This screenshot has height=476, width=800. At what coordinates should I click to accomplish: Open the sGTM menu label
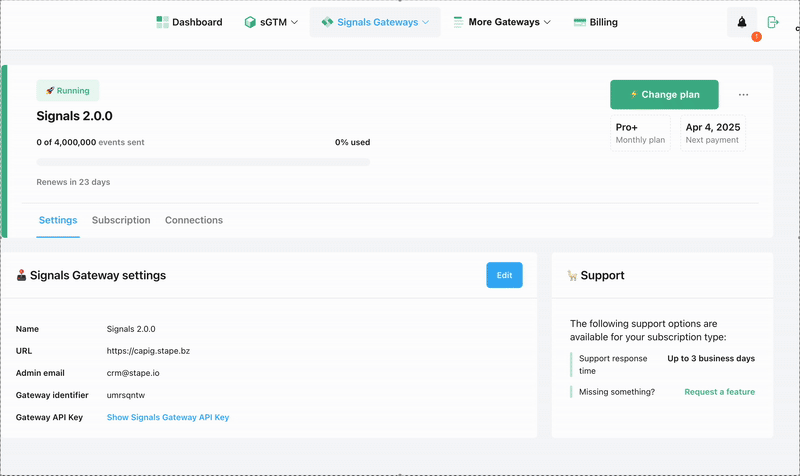click(x=273, y=22)
